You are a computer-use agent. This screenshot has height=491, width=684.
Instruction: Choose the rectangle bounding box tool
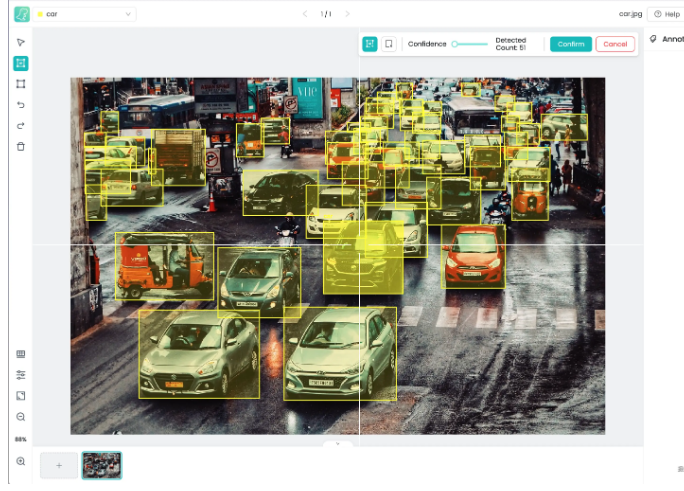tap(21, 84)
